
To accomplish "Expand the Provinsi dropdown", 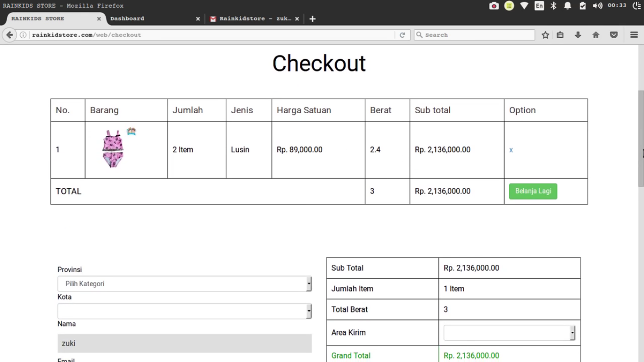I will coord(184,284).
